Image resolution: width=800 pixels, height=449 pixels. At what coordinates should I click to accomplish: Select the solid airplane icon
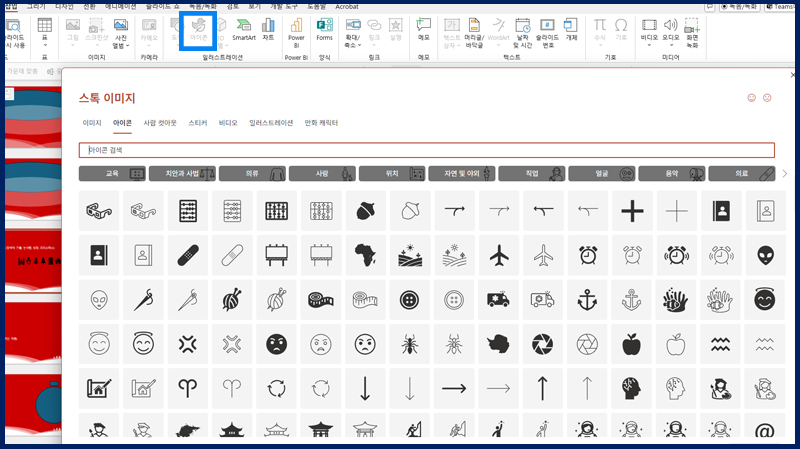click(498, 255)
